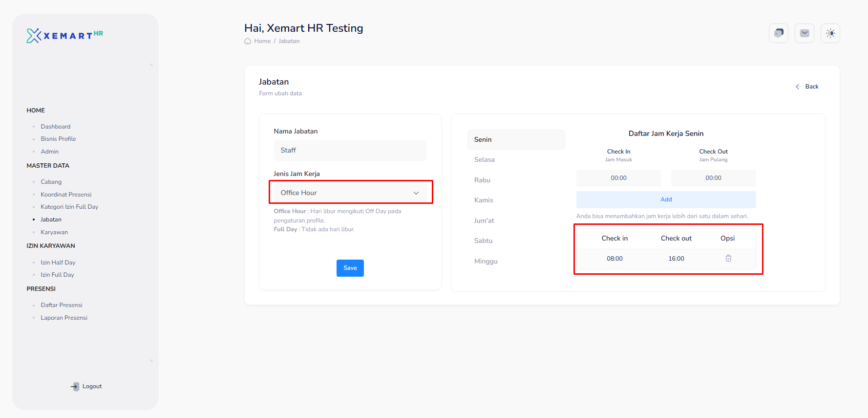Open Karyawan in the sidebar
Viewport: 868px width, 418px height.
(x=54, y=232)
